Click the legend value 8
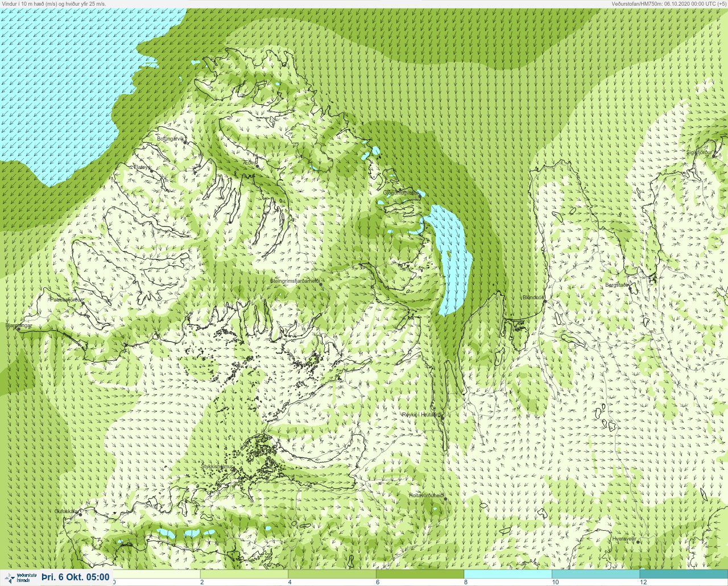Screen dimensions: 728x586 point(465,582)
